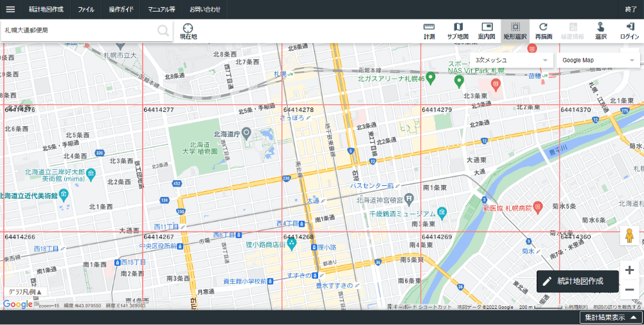Click the 北海道庁 map pin
644x325 pixels.
tap(246, 133)
